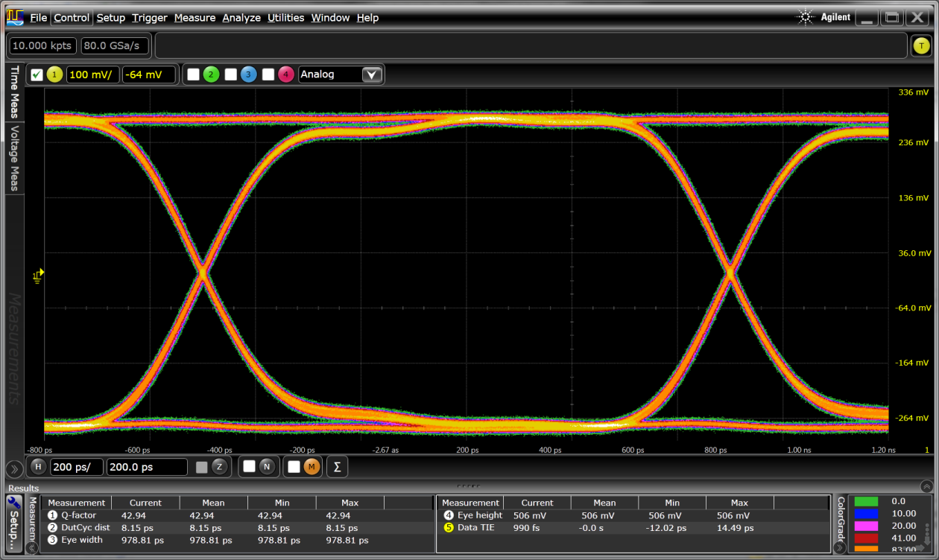Open the Analog channel type dropdown
The image size is (939, 560).
[x=371, y=74]
